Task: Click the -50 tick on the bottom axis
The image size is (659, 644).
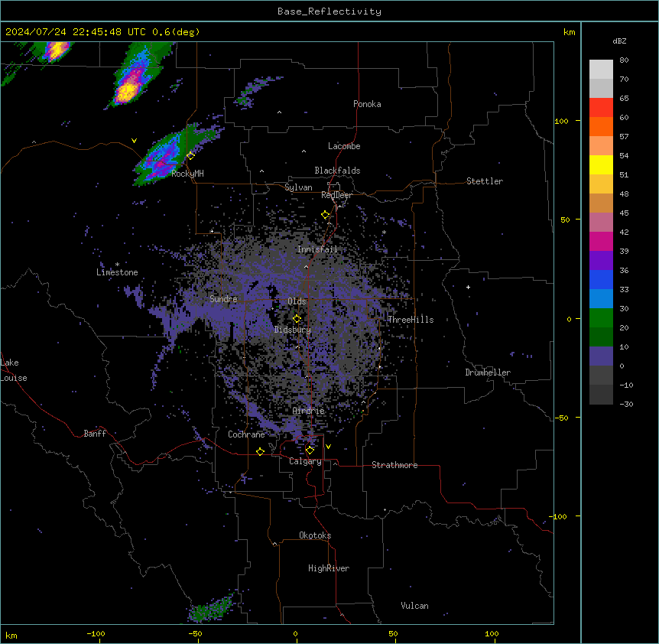Action: [195, 633]
